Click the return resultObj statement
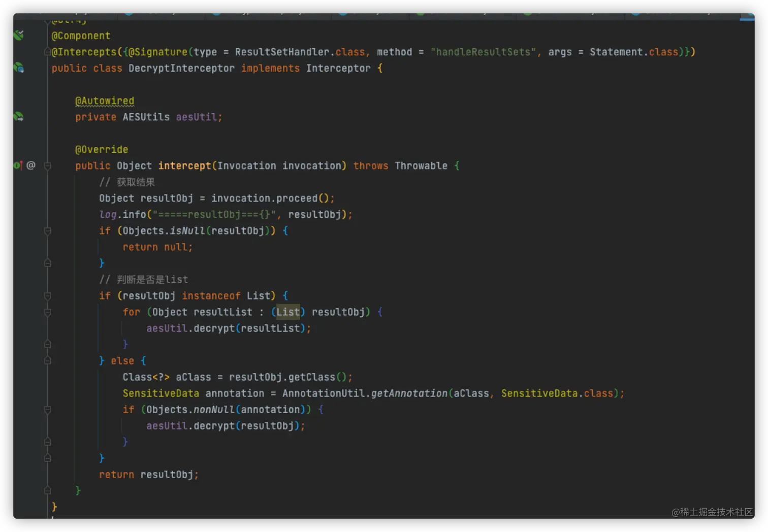The height and width of the screenshot is (532, 768). 149,474
